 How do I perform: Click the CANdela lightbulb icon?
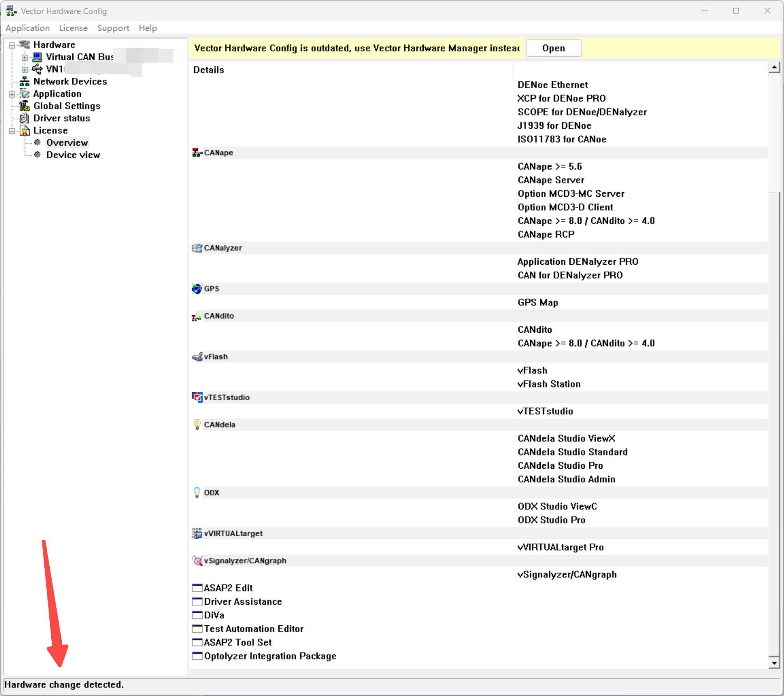(197, 425)
